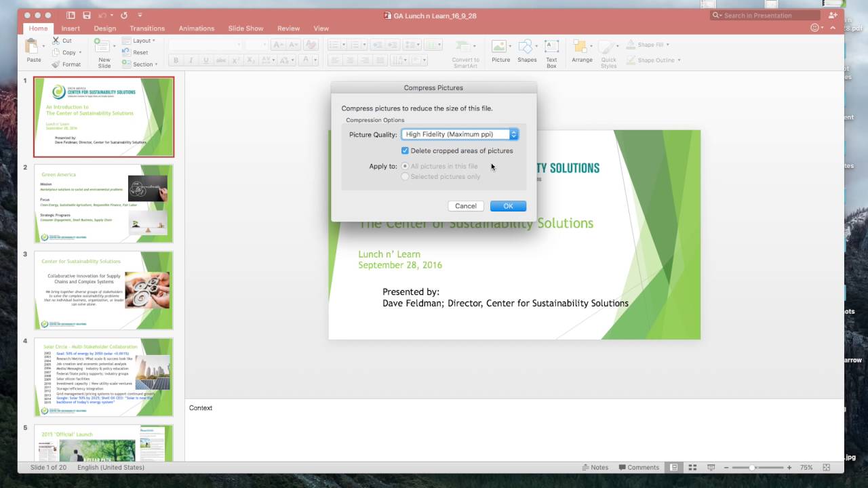Click Cancel in Compress Pictures dialog

(466, 206)
